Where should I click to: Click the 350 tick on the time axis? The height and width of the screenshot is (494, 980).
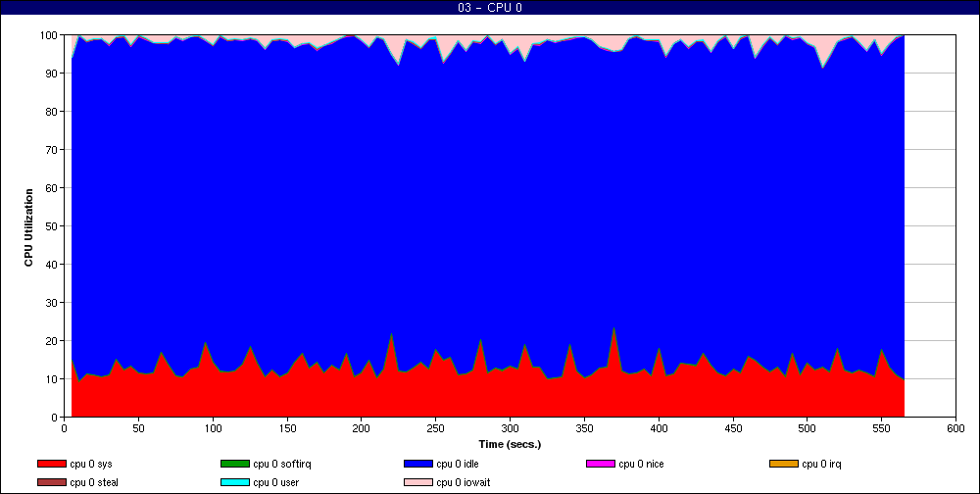584,428
